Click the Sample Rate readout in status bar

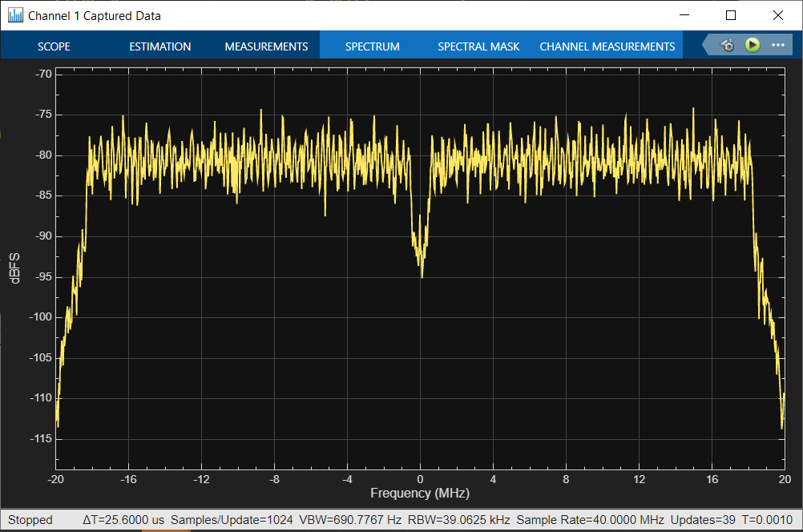pos(589,520)
